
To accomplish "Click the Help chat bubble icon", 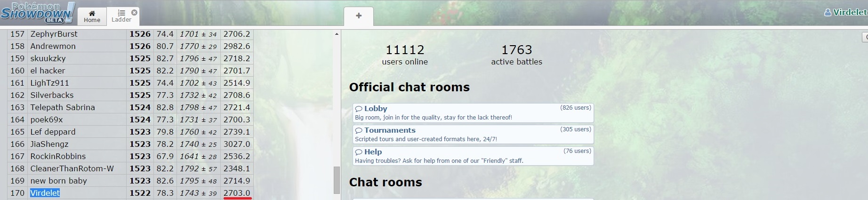I will [359, 152].
